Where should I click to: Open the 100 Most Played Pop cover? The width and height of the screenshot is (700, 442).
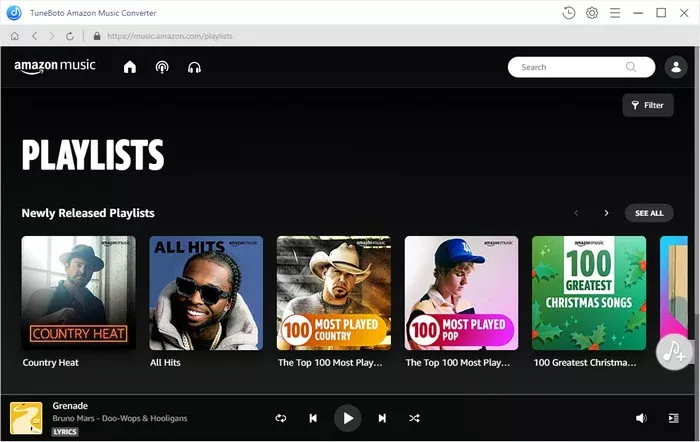[x=462, y=293]
